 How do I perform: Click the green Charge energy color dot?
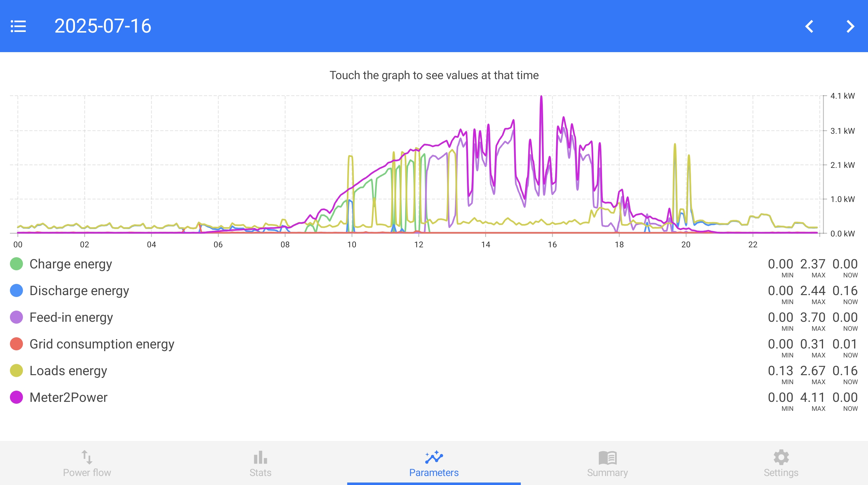pyautogui.click(x=16, y=264)
